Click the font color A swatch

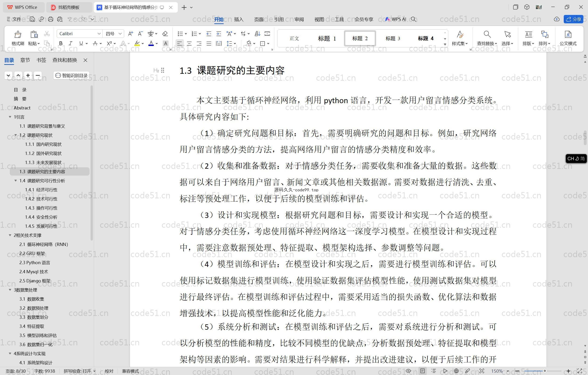pyautogui.click(x=151, y=43)
